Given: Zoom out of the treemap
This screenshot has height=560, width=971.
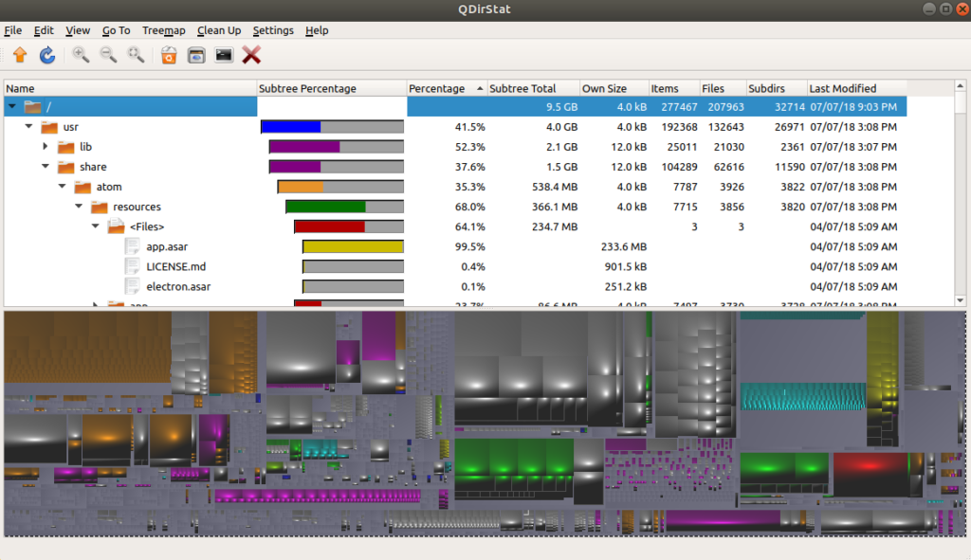Looking at the screenshot, I should (108, 54).
